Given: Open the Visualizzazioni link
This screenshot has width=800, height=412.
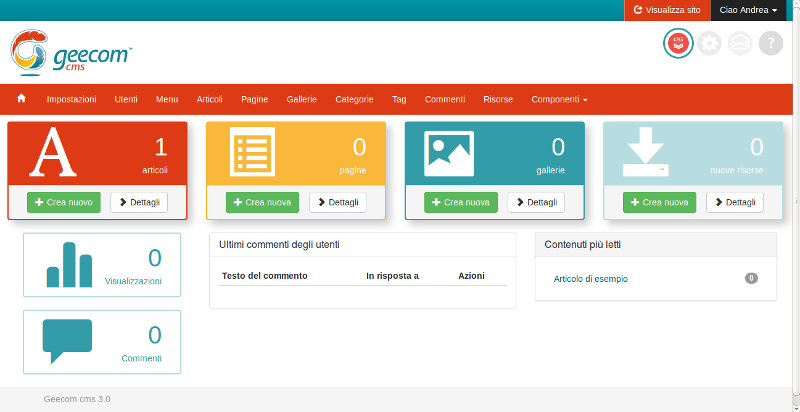Looking at the screenshot, I should click(133, 281).
